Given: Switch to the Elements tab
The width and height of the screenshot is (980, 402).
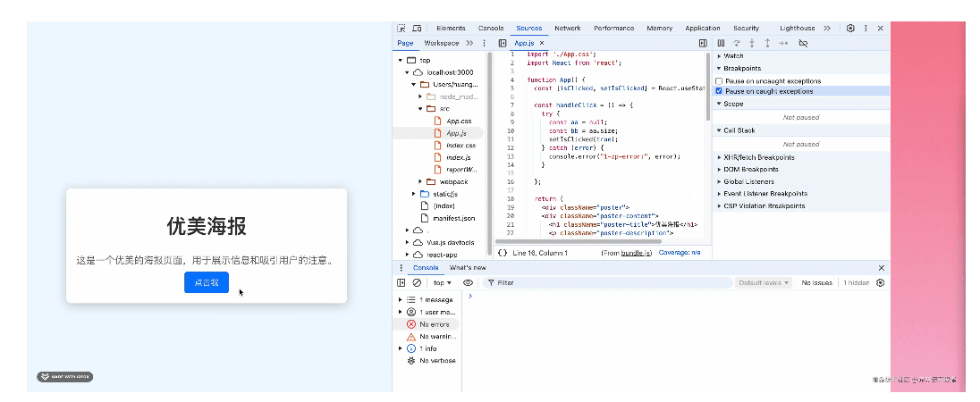Looking at the screenshot, I should coord(451,28).
